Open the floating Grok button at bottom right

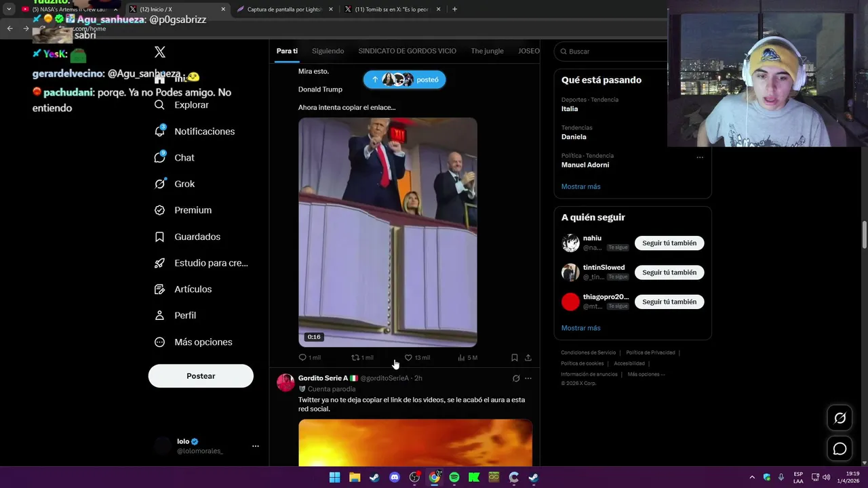pos(840,418)
